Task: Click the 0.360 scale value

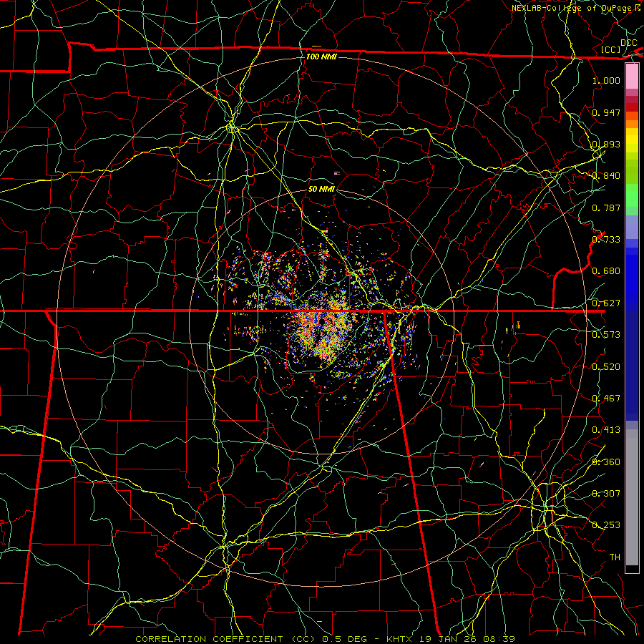Action: [606, 462]
